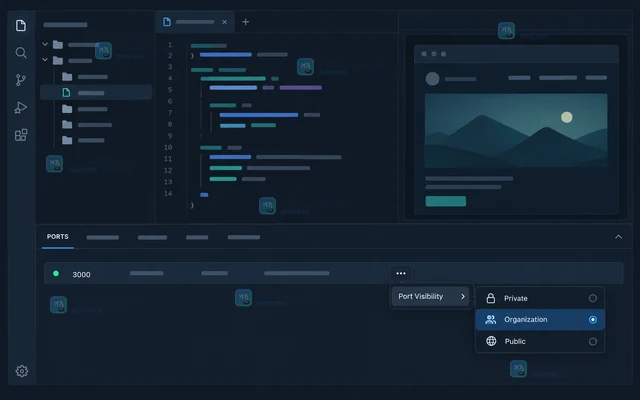Image resolution: width=640 pixels, height=400 pixels.
Task: Click line number 10 in editor gutter
Action: [x=168, y=147]
